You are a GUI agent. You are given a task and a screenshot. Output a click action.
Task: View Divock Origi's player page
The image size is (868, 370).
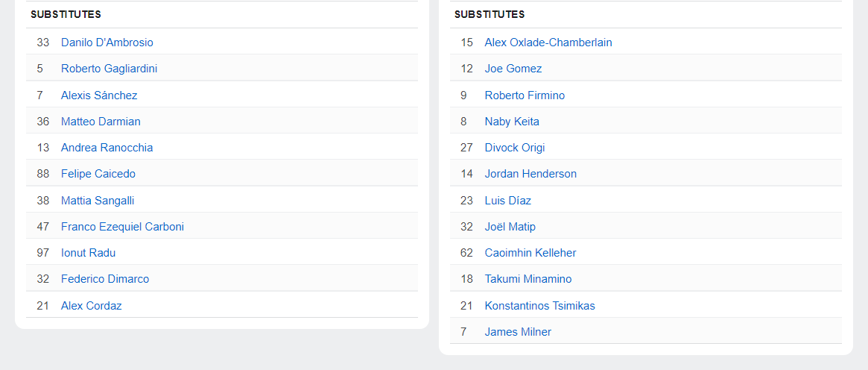click(515, 148)
